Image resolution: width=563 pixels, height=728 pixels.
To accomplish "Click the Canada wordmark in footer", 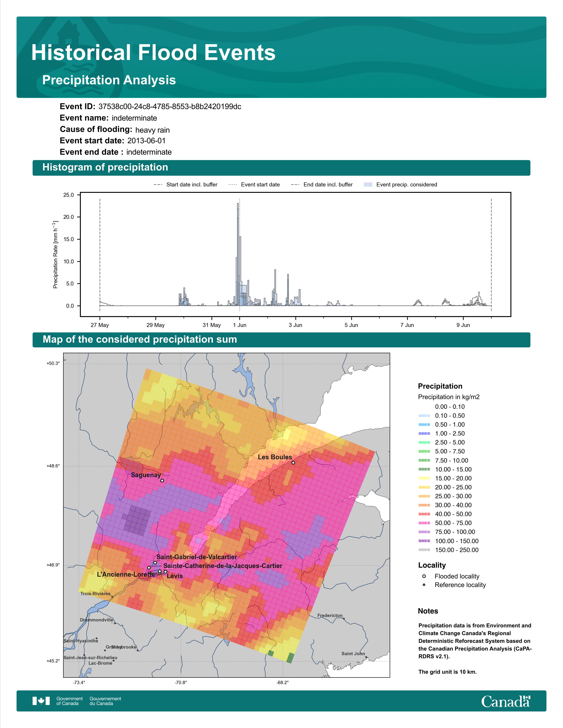I will (506, 701).
